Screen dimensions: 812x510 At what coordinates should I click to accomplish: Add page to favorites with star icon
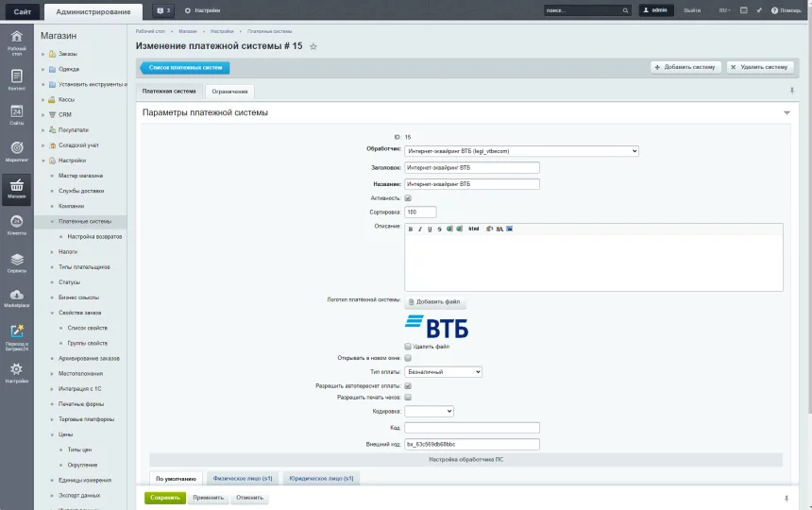(x=313, y=46)
